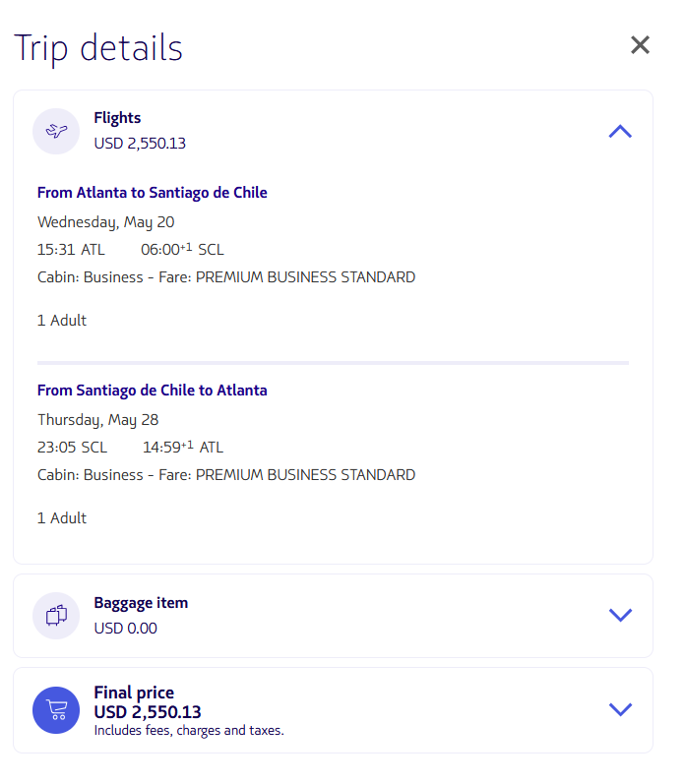Screen dimensions: 685x784
Task: Select 'From Santiago de Chile to Atlanta' heading
Action: point(153,391)
